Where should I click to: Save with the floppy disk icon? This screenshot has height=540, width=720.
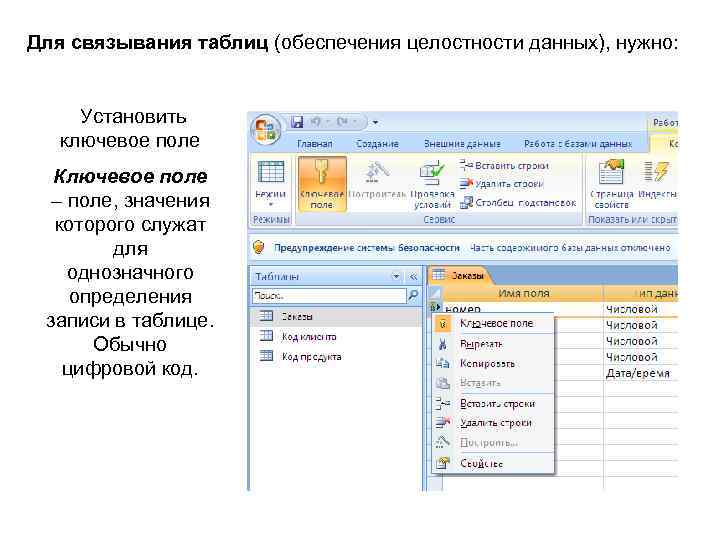(x=298, y=122)
